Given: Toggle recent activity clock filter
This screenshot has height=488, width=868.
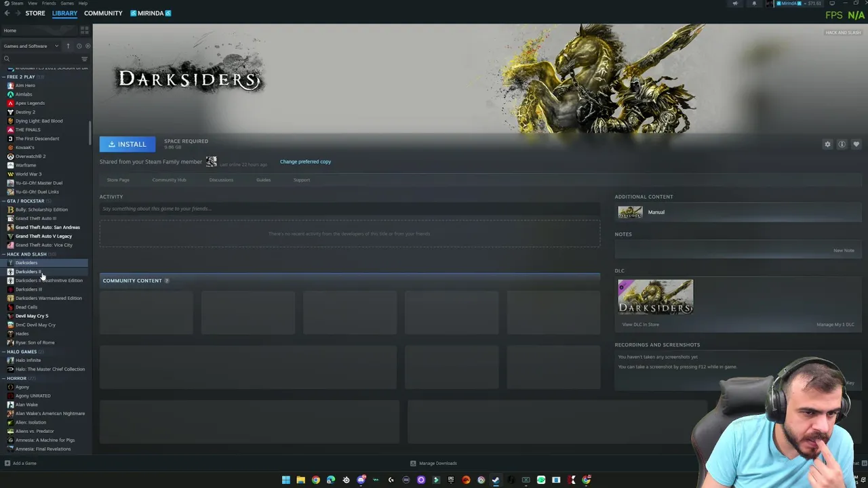Looking at the screenshot, I should pyautogui.click(x=79, y=46).
